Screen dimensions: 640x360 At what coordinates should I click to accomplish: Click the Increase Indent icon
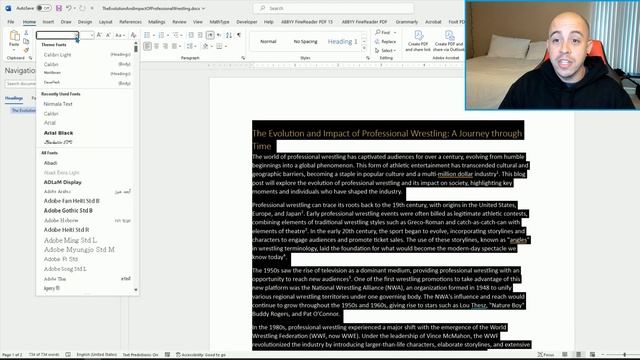pos(200,35)
